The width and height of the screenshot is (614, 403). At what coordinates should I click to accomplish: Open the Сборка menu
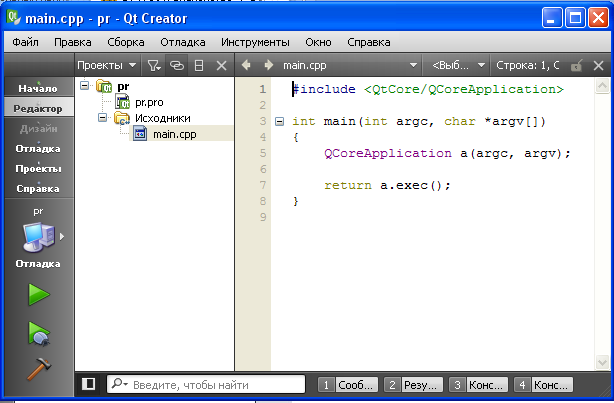coord(126,42)
